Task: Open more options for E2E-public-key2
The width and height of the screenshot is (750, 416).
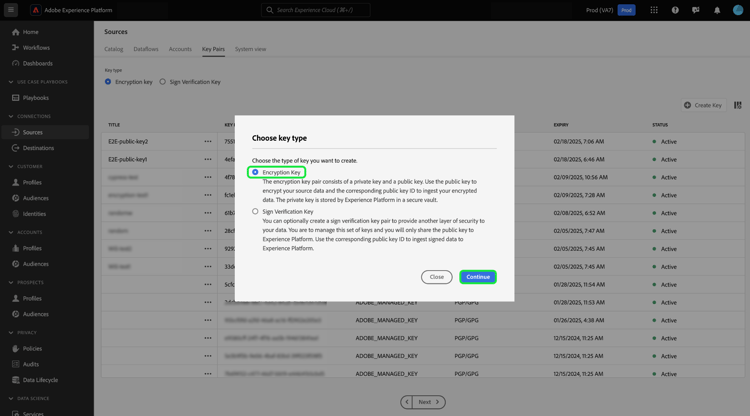Action: 208,142
